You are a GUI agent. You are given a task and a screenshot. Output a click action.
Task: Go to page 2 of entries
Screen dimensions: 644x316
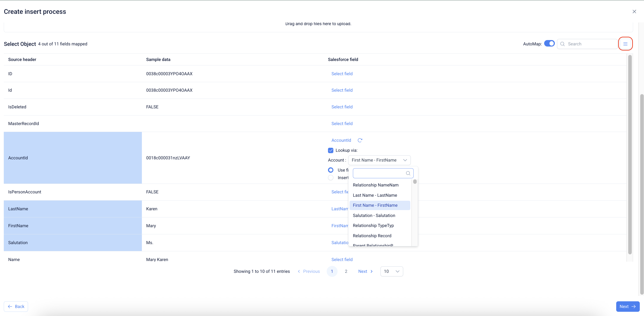coord(346,271)
